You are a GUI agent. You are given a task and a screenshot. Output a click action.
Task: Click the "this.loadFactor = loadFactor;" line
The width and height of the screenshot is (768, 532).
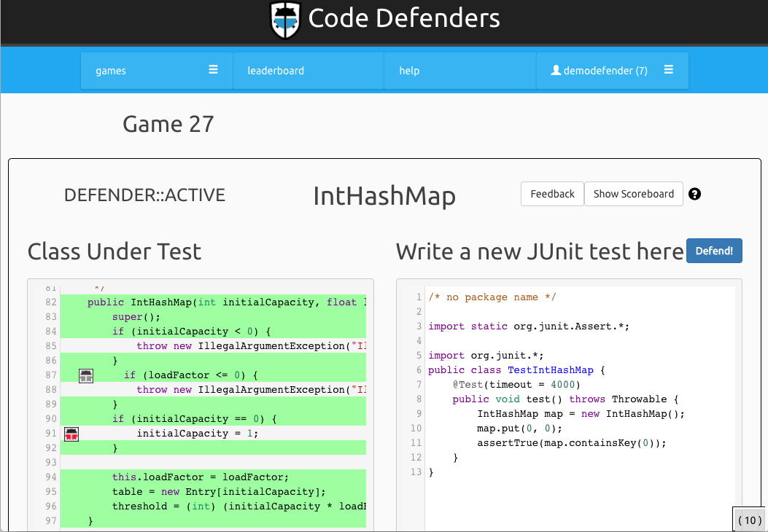coord(201,477)
